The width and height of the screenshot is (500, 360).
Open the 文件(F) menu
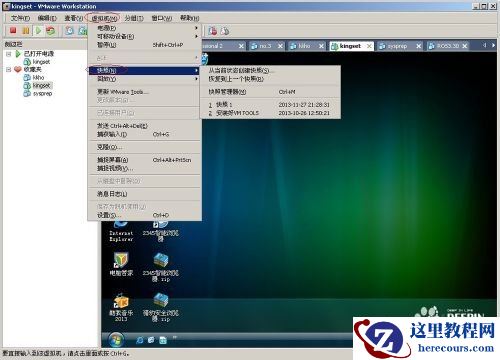click(20, 18)
